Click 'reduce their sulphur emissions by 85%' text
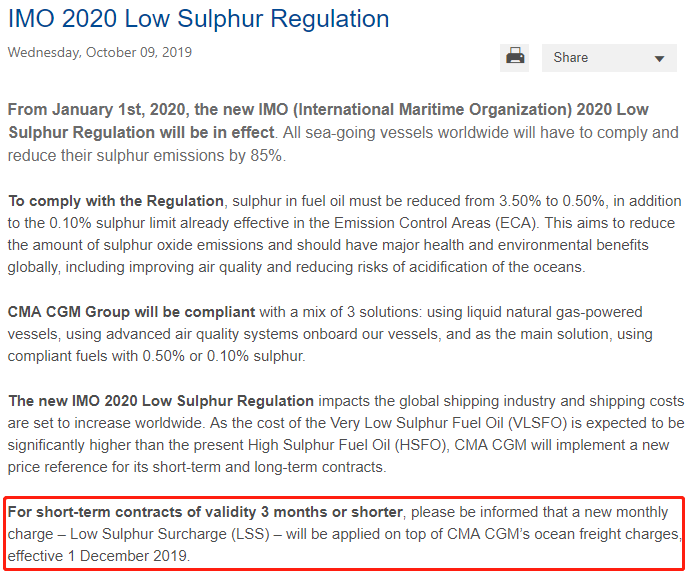692x578 pixels. (145, 156)
